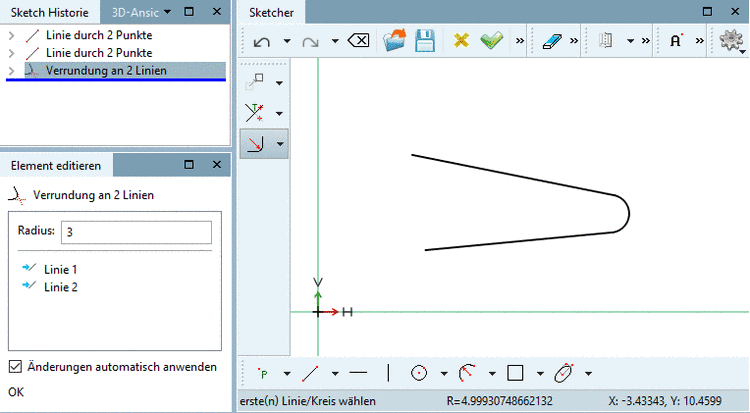The image size is (750, 413).
Task: Open the Redo history dropdown arrow
Action: click(x=335, y=41)
